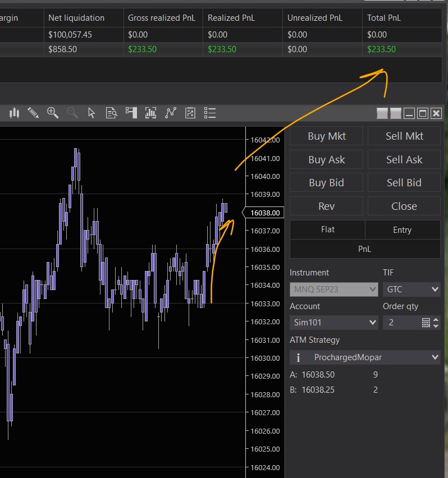Image resolution: width=448 pixels, height=478 pixels.
Task: Open the Data Series bars icon
Action: tap(150, 113)
